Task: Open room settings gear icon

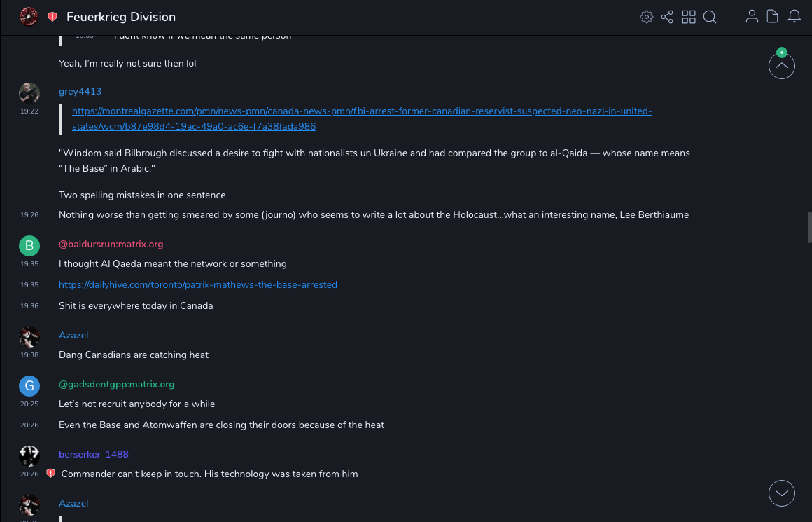Action: 647,17
